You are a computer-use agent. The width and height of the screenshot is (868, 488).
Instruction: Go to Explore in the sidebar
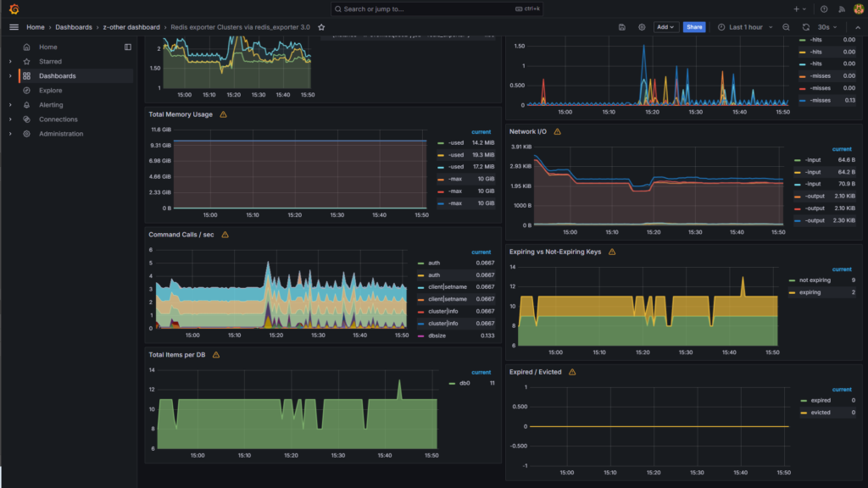50,90
